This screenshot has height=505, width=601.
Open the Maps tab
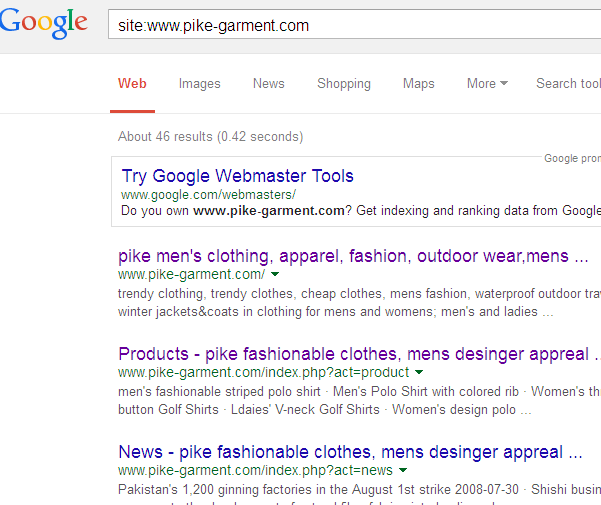coord(419,84)
